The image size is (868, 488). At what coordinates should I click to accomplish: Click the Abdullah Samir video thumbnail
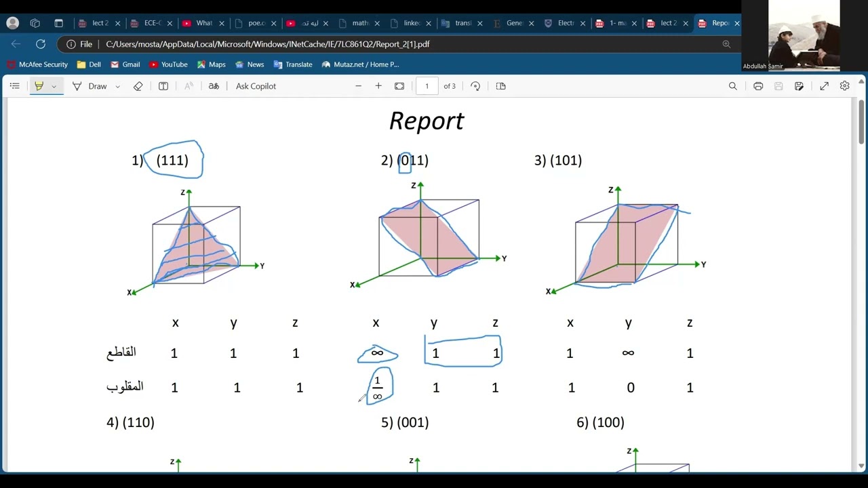pos(804,35)
